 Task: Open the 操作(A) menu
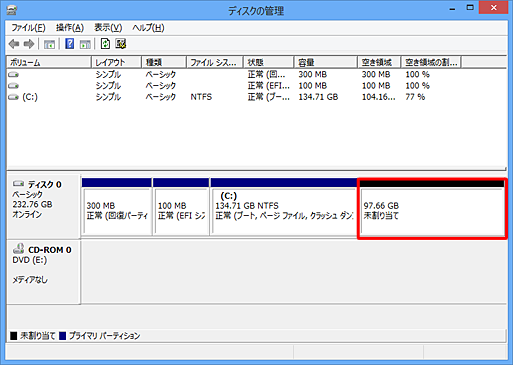pos(70,28)
